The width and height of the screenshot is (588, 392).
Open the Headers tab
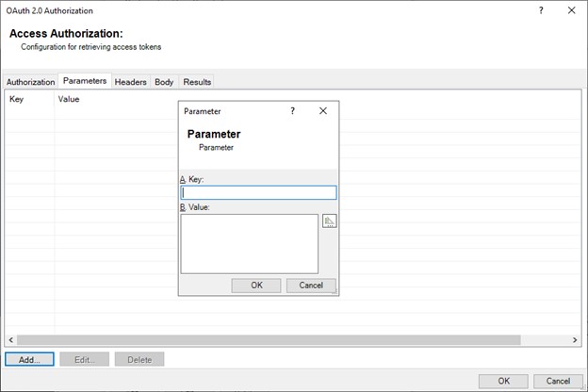(131, 82)
